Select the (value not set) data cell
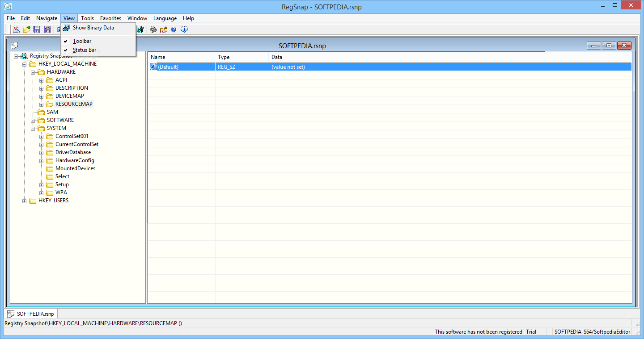This screenshot has width=644, height=339. pos(450,67)
